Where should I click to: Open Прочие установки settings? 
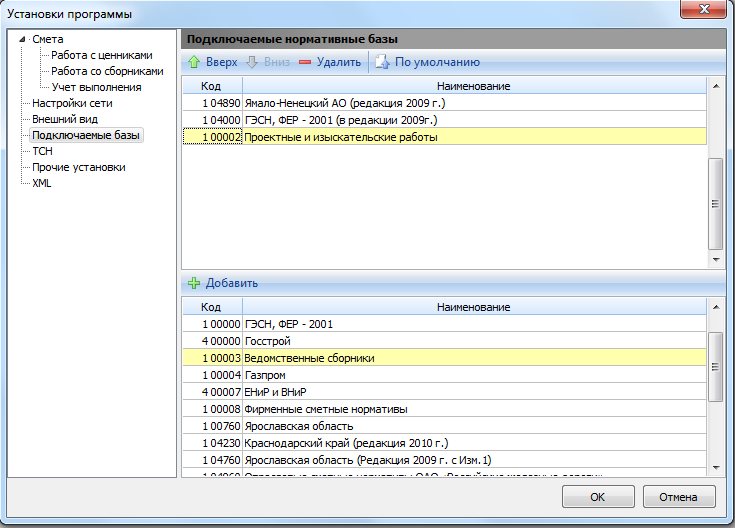(x=79, y=167)
